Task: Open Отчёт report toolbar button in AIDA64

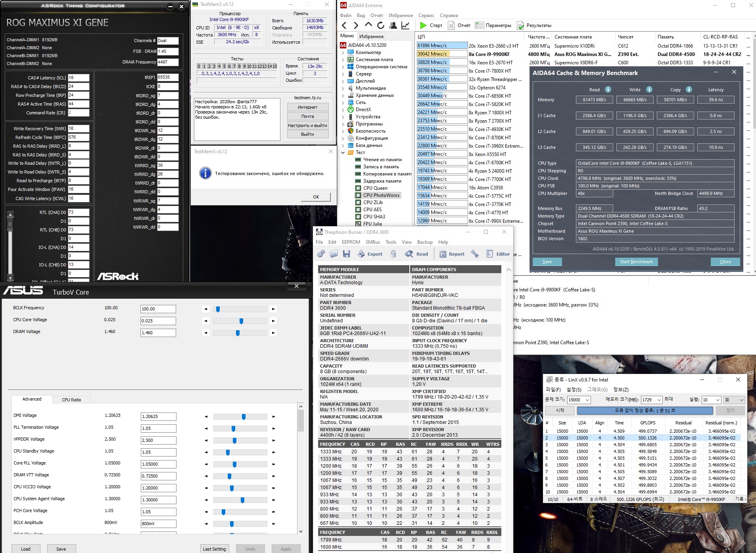Action: tap(459, 25)
